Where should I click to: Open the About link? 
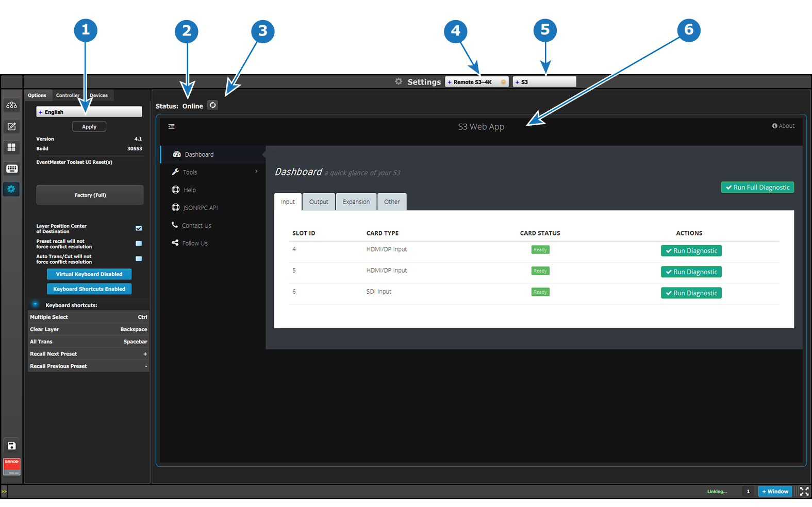[x=783, y=126]
